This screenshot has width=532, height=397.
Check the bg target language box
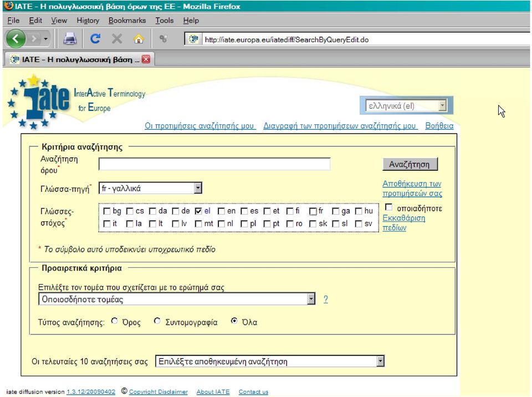(106, 211)
